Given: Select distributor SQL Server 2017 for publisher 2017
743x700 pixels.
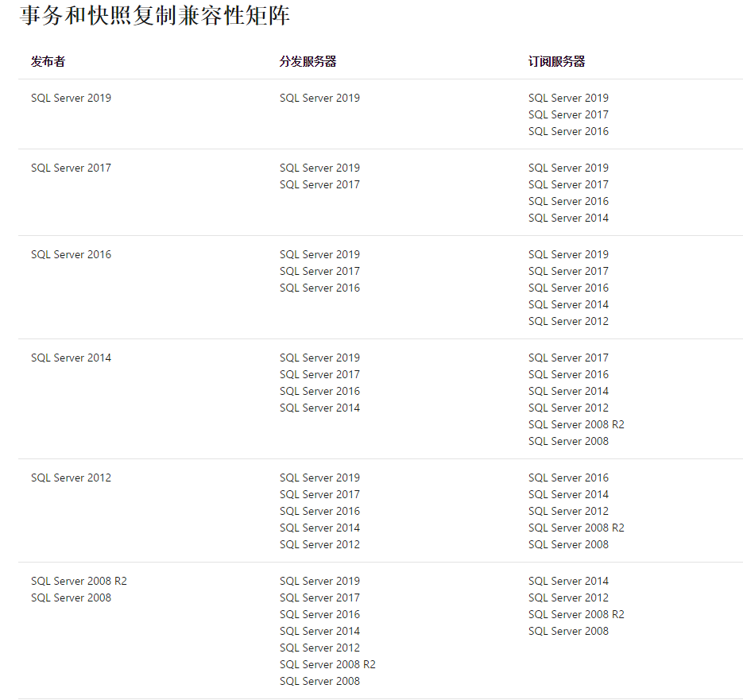Looking at the screenshot, I should (320, 185).
